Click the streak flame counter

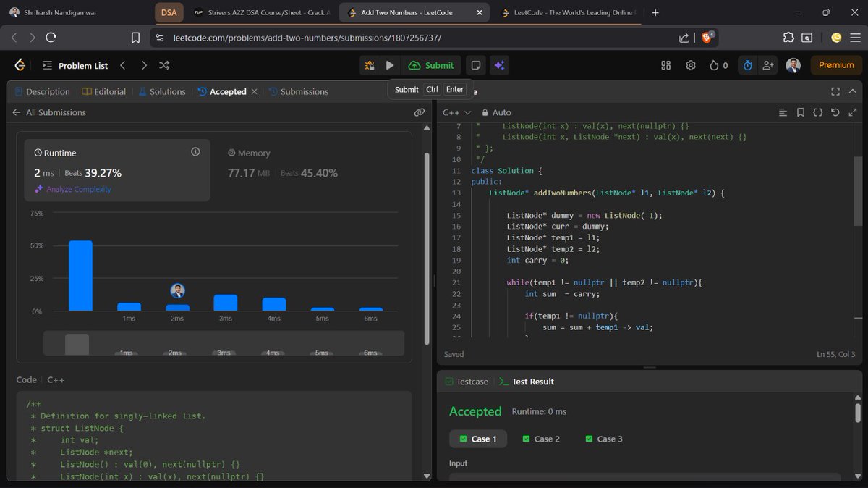[719, 65]
